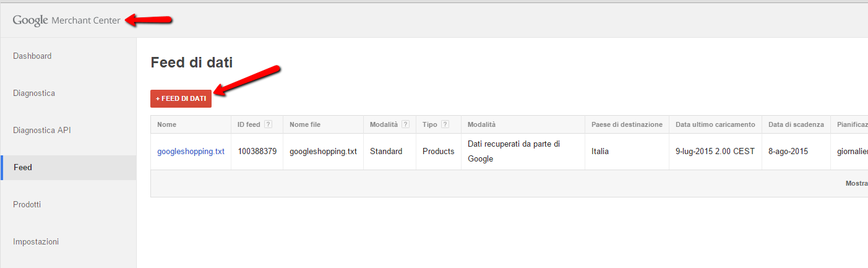Click the Feed di dati page heading

[x=191, y=62]
